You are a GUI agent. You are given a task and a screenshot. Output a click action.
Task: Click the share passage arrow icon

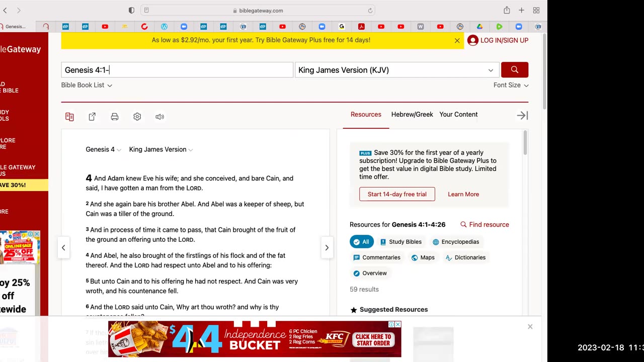[92, 117]
